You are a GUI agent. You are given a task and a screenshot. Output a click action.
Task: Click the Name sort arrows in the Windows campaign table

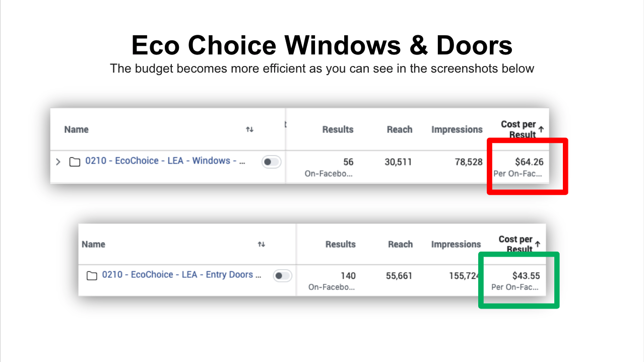(x=249, y=130)
